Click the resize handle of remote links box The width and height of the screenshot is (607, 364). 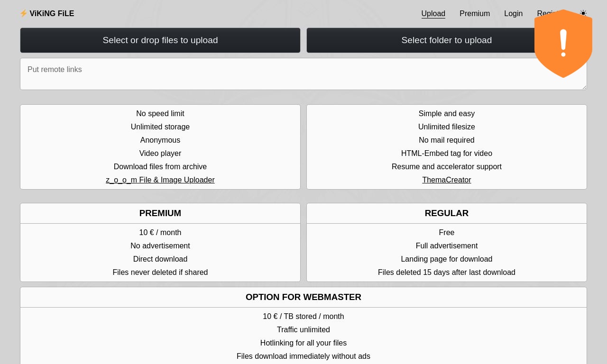[584, 87]
